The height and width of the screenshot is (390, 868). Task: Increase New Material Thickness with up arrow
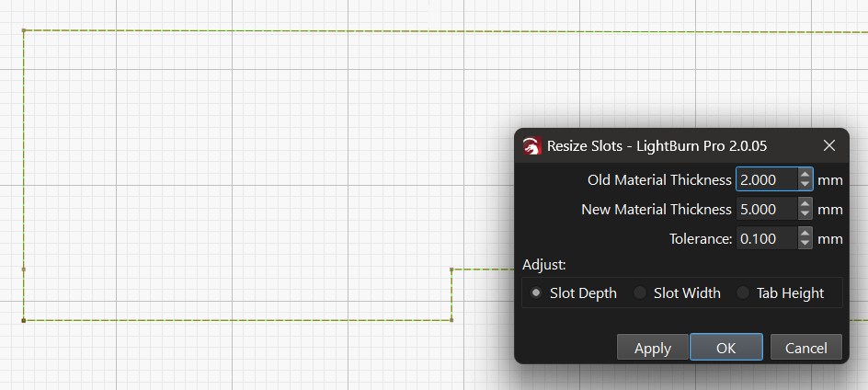pyautogui.click(x=805, y=204)
